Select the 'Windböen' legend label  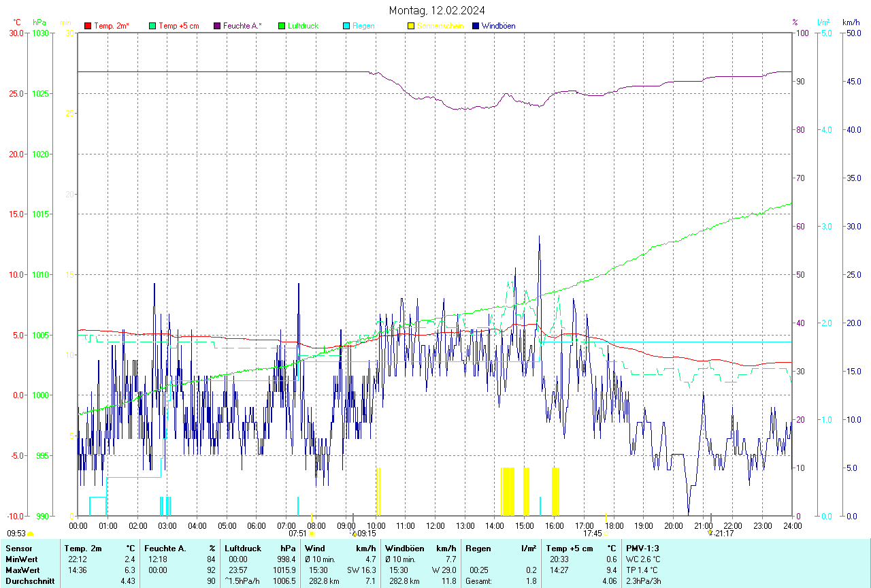498,26
